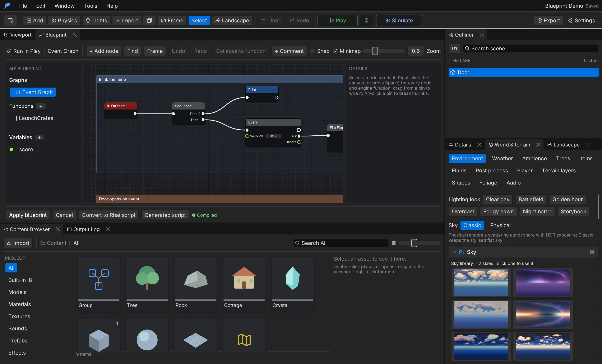This screenshot has width=602, height=364.
Task: Collapse the Sky section chevron
Action: pos(454,252)
